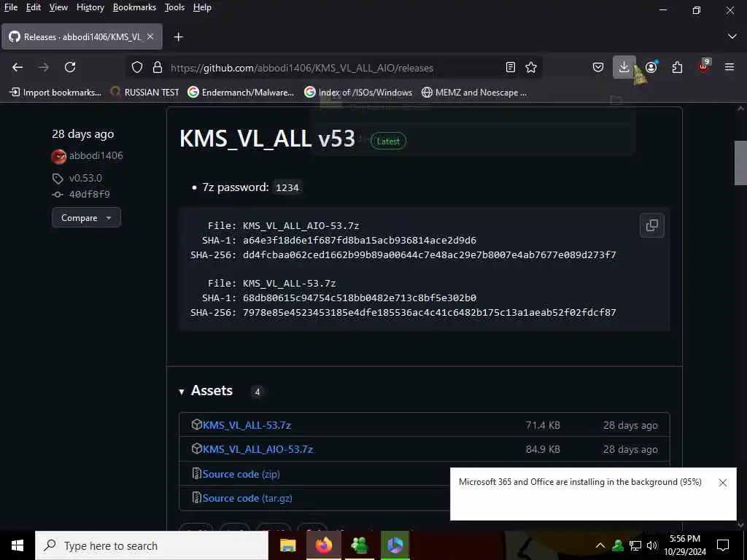
Task: Open the Firefox downloads panel
Action: tap(624, 67)
